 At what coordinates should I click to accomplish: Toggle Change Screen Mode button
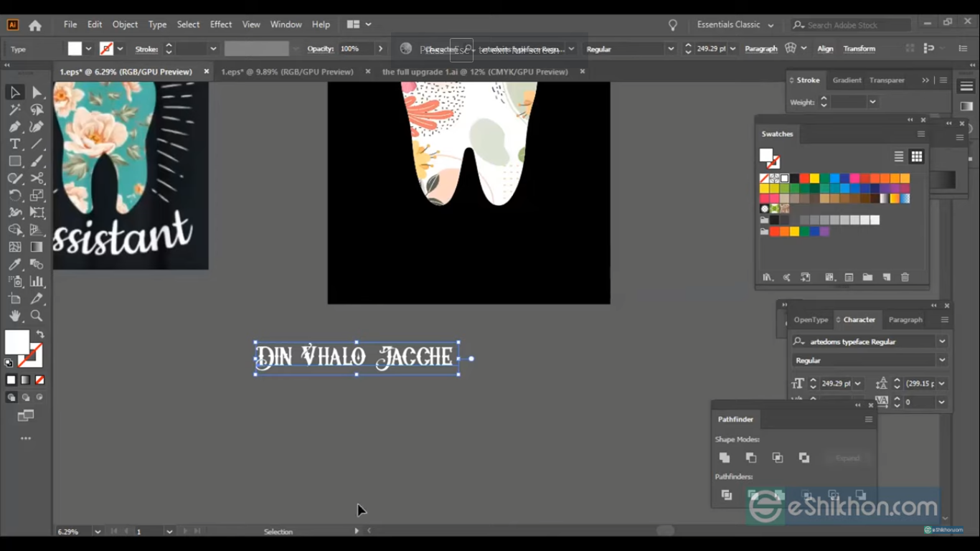pos(26,415)
